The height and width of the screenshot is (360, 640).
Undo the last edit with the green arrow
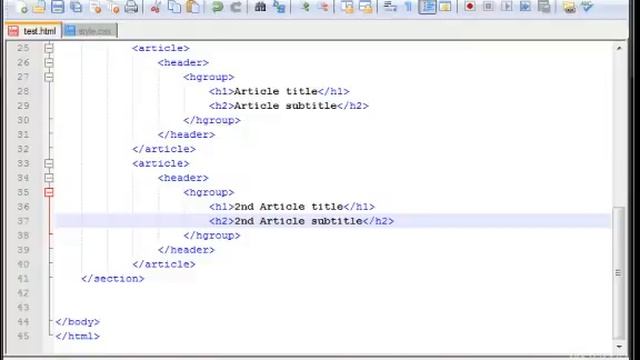(x=217, y=7)
